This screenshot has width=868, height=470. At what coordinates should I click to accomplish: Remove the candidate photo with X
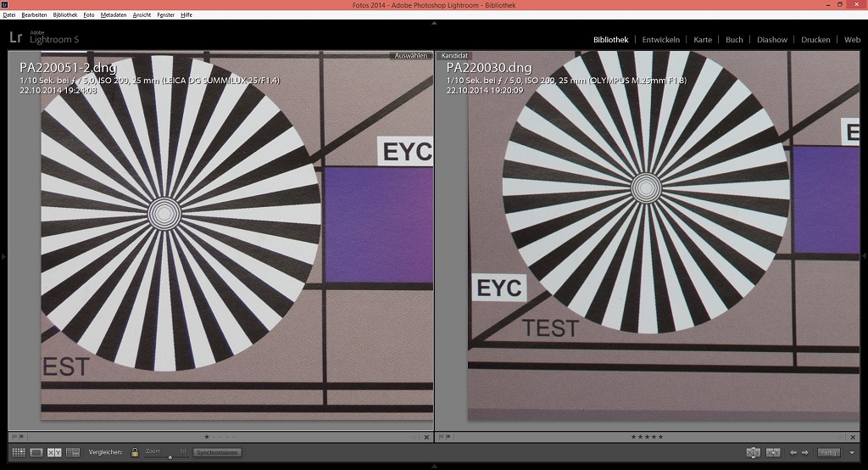(x=850, y=437)
